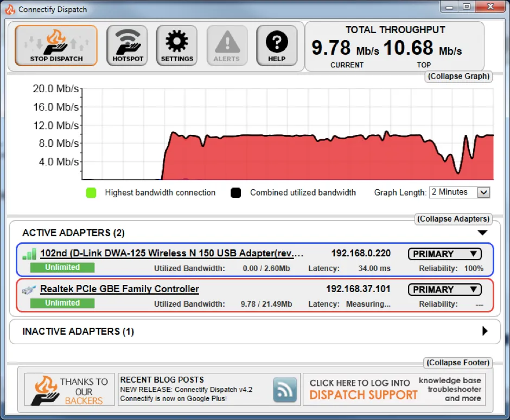Open the Realtek PCIe GBE Family Controller link
The width and height of the screenshot is (510, 420).
(119, 289)
